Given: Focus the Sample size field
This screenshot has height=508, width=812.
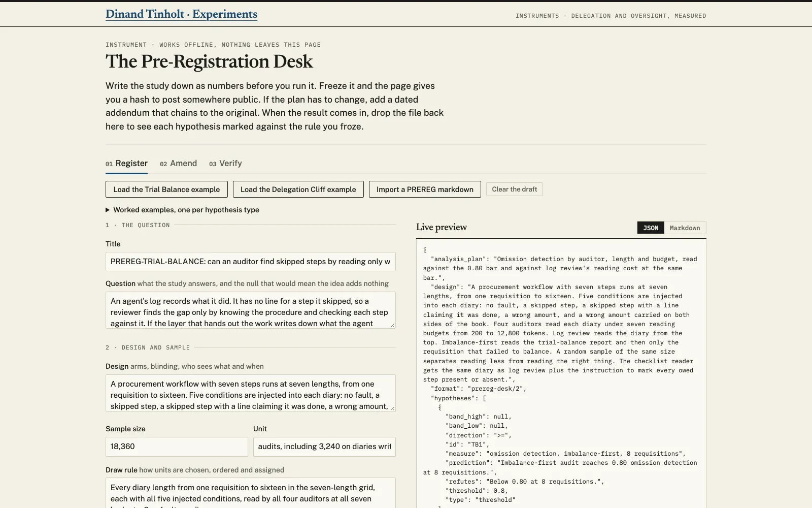Looking at the screenshot, I should (177, 447).
